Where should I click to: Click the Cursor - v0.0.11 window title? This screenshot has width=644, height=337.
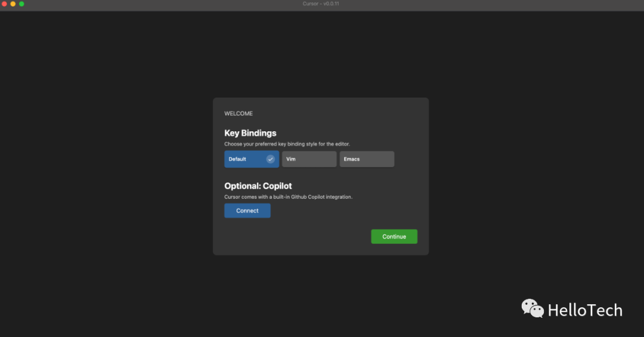(321, 4)
